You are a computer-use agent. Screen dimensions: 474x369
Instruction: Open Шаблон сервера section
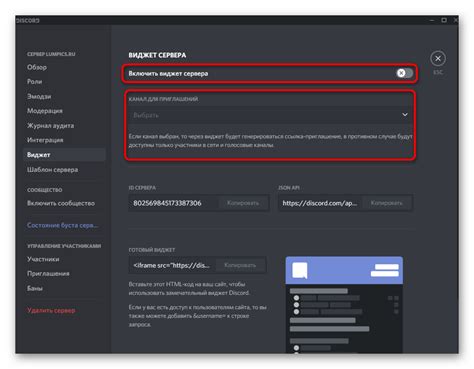(53, 170)
